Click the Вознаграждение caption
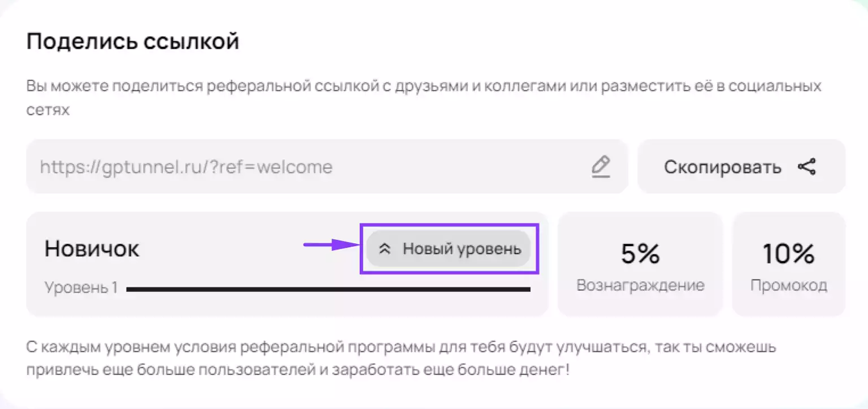Image resolution: width=868 pixels, height=409 pixels. click(640, 285)
